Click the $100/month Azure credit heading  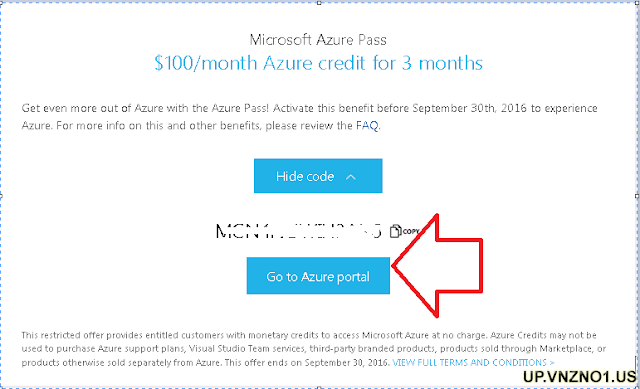coord(318,63)
